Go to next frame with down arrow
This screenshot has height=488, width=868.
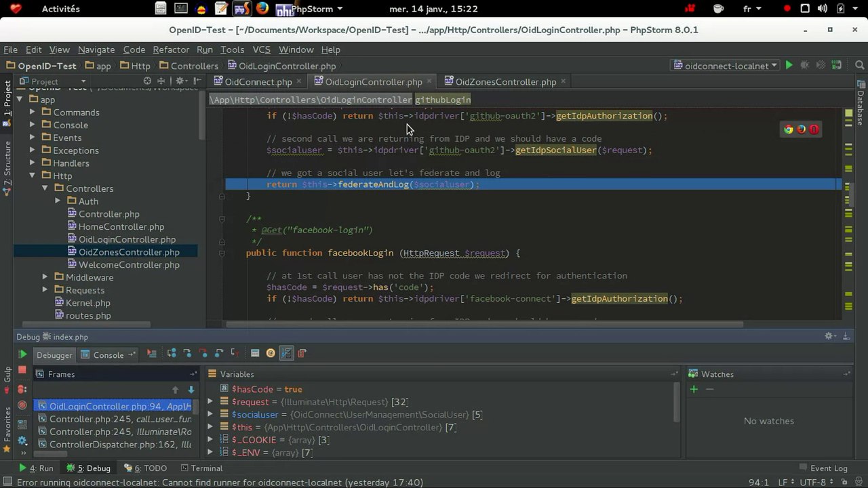[x=191, y=390]
